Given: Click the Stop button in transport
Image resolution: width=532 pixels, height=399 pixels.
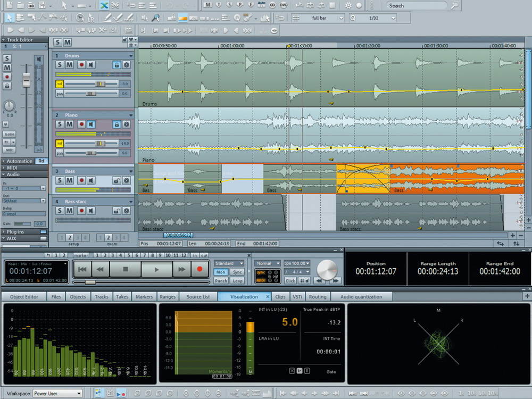Looking at the screenshot, I should [x=126, y=270].
